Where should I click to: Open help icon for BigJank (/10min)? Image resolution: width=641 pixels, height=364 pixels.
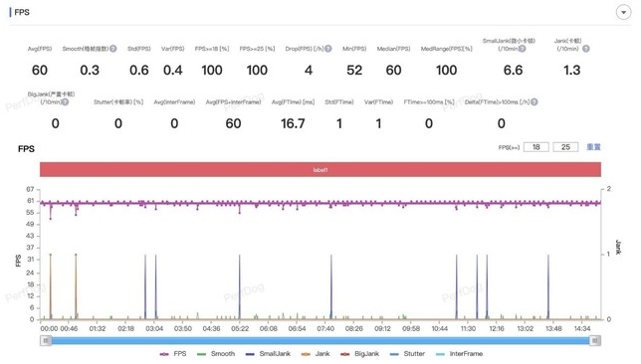tap(65, 101)
